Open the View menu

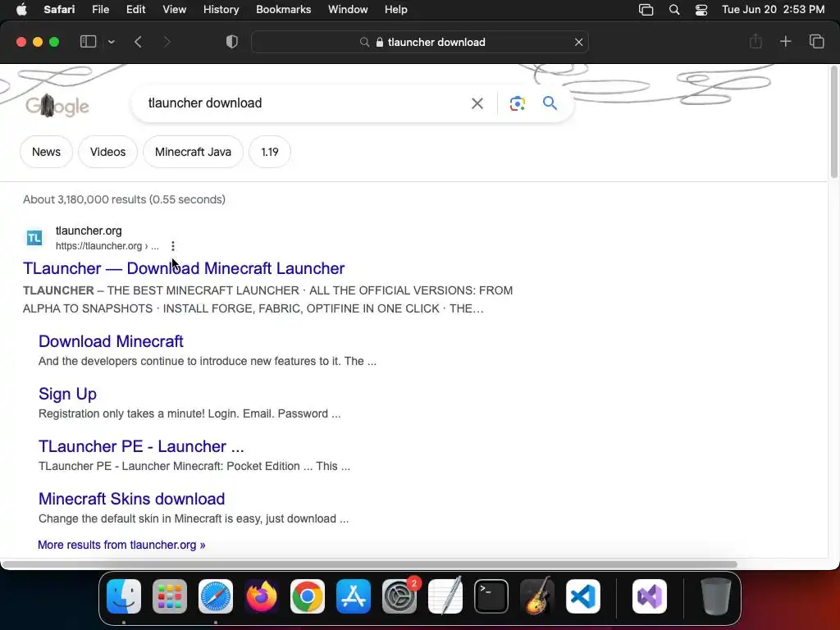point(174,10)
